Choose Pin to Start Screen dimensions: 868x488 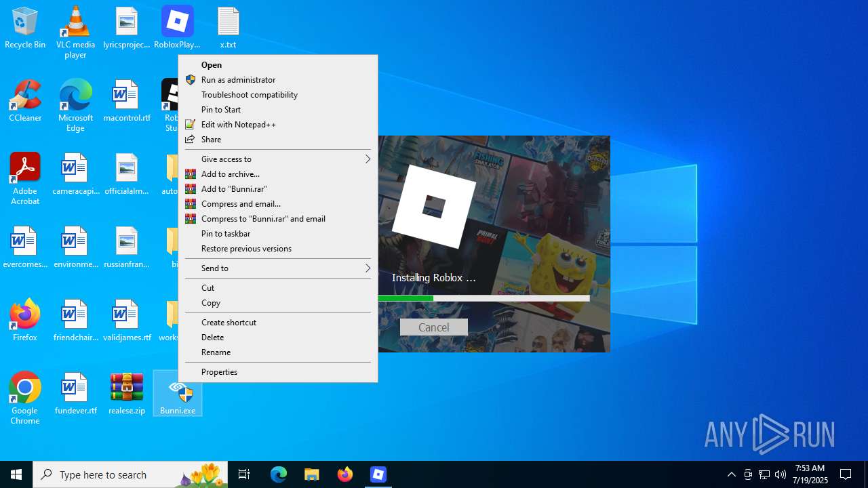tap(278, 110)
